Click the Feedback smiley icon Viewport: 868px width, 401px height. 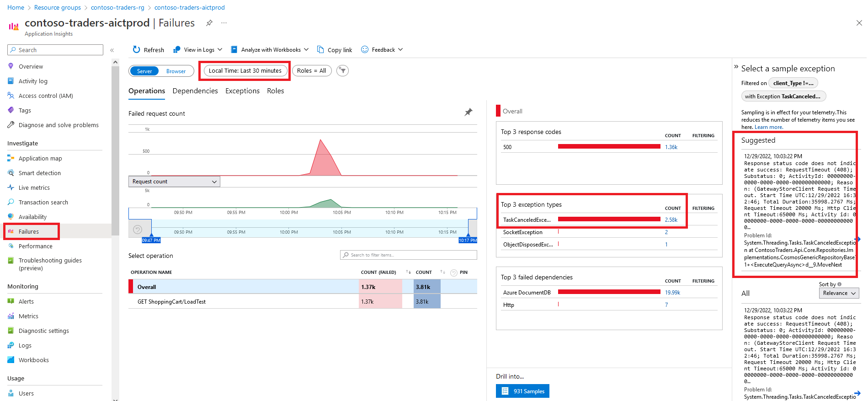pyautogui.click(x=365, y=49)
